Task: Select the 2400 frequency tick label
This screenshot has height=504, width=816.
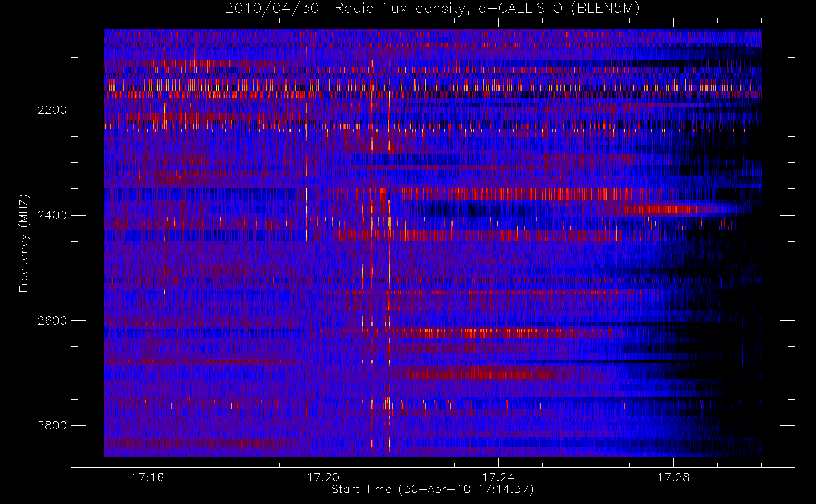Action: pyautogui.click(x=52, y=216)
